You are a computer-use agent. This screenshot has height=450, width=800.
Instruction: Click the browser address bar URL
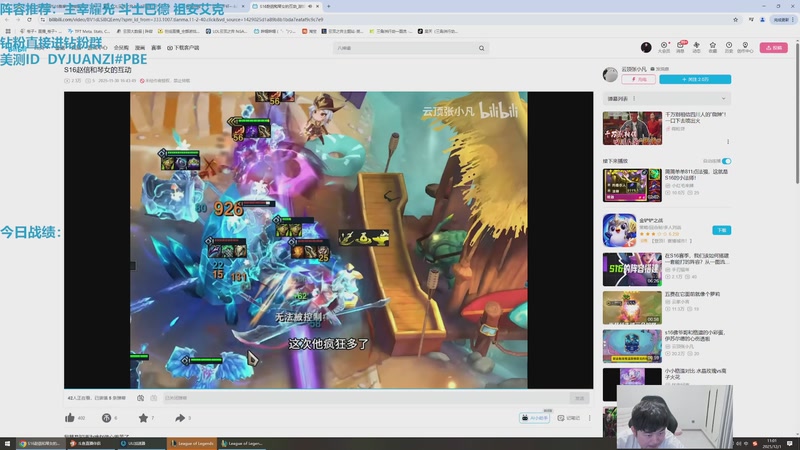186,19
